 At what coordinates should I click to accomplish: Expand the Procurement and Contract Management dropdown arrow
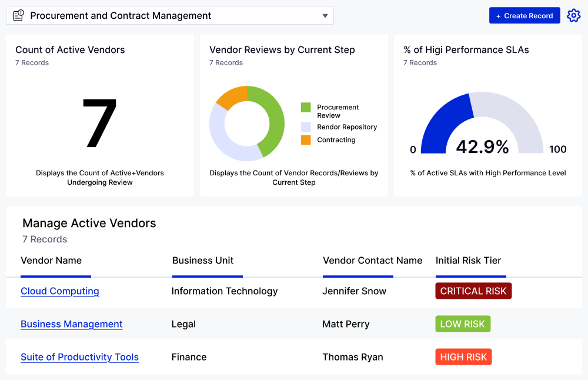click(325, 16)
